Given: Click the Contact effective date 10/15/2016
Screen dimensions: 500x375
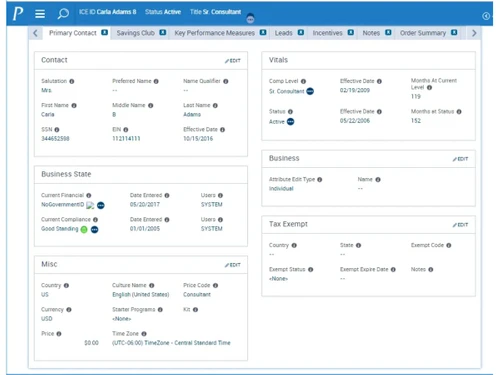Looking at the screenshot, I should 198,139.
